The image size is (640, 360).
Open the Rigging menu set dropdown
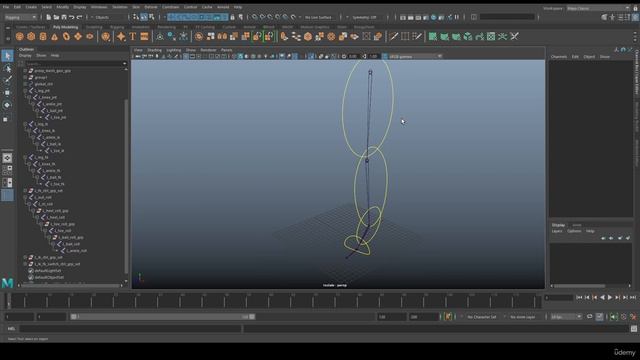[20, 17]
